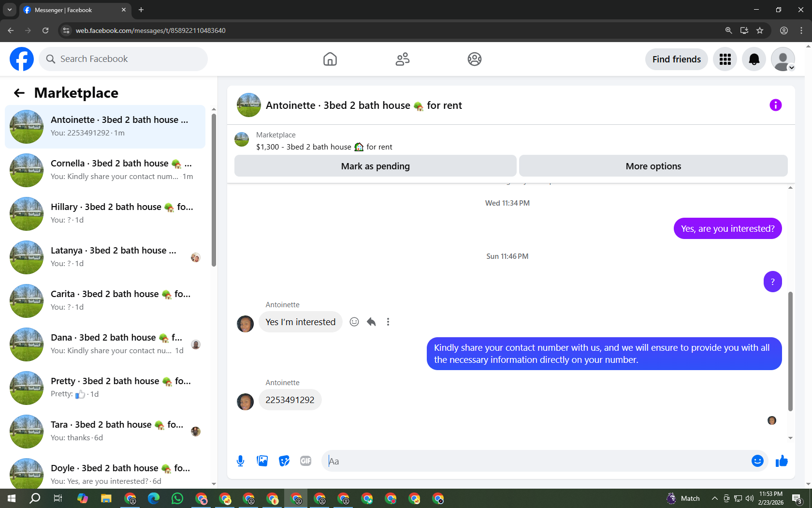Reply to 'Yes I'm interested' message
The image size is (812, 508).
(371, 322)
